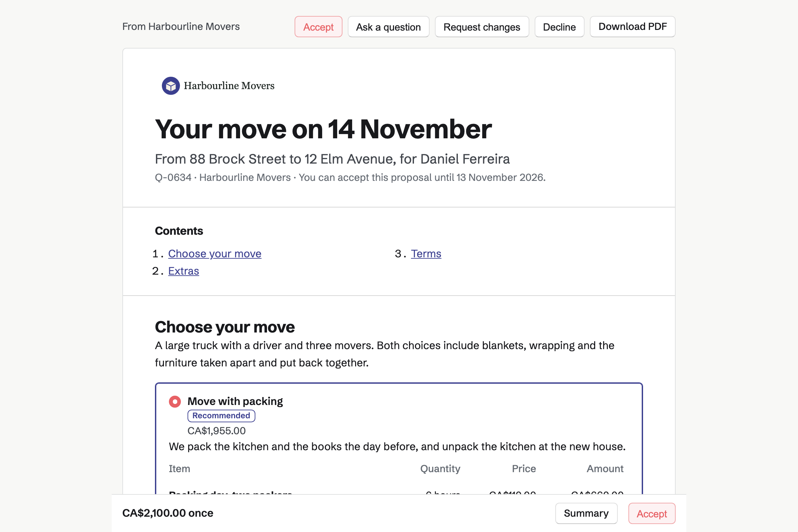Click the Choose your move section heading
The height and width of the screenshot is (532, 798).
pos(225,327)
